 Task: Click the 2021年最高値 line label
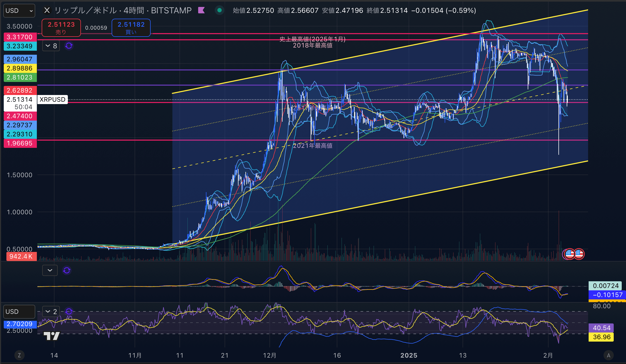click(x=313, y=146)
